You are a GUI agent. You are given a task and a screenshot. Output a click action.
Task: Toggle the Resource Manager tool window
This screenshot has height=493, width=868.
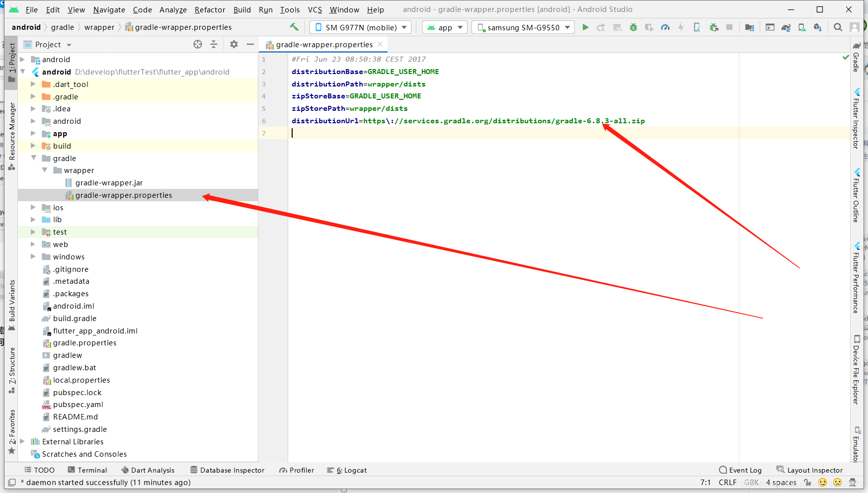pos(12,136)
